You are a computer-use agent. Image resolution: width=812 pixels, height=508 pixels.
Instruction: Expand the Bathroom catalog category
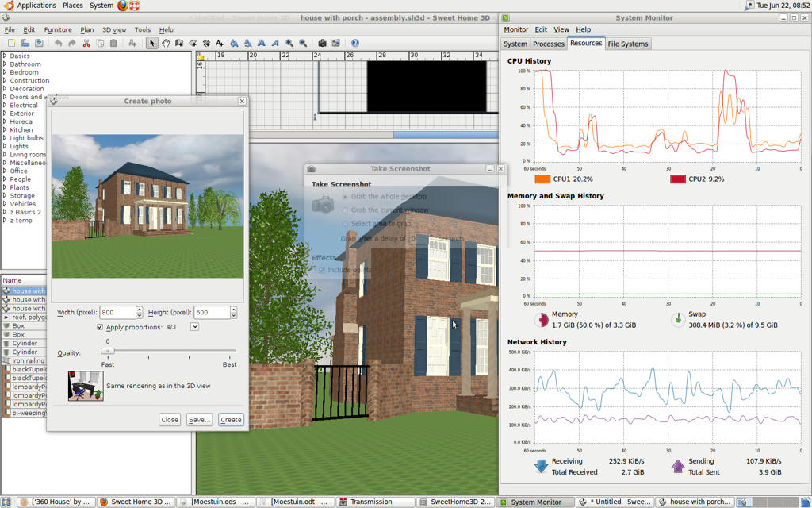pos(5,63)
